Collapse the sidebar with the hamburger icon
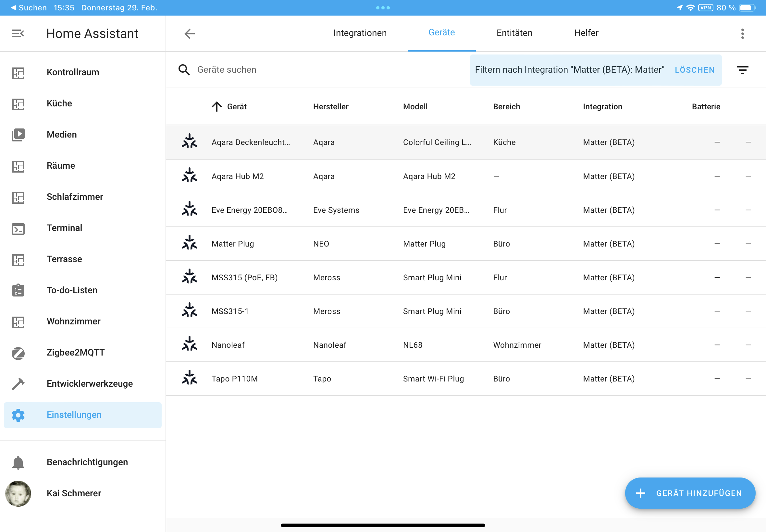Viewport: 766px width, 532px height. tap(18, 33)
